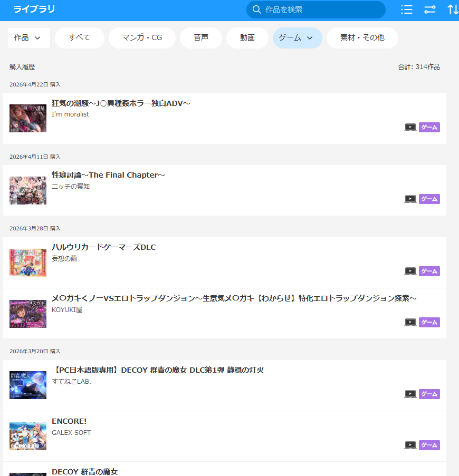
Task: Open title ハルウリカードゲーマーズDLC
Action: pyautogui.click(x=103, y=247)
